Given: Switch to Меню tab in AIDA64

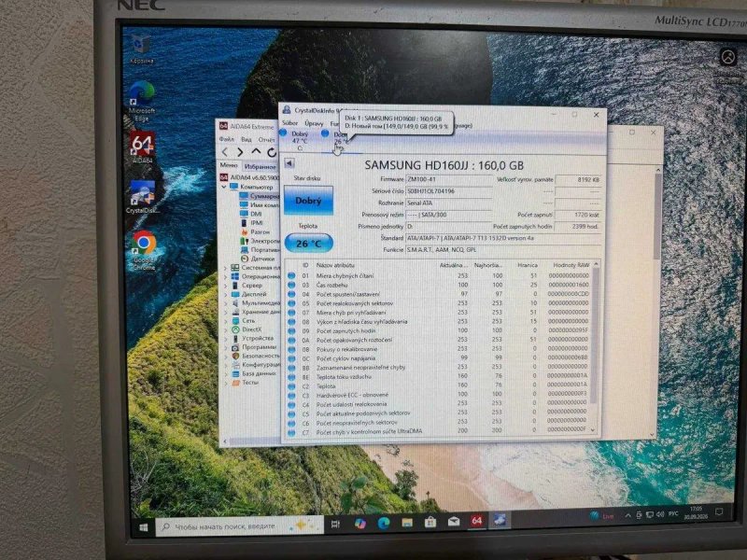Looking at the screenshot, I should (x=229, y=165).
